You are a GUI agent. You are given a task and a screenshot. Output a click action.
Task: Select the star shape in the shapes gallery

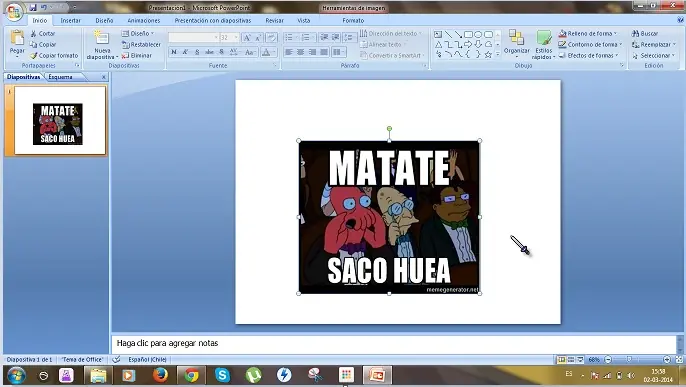coord(488,54)
